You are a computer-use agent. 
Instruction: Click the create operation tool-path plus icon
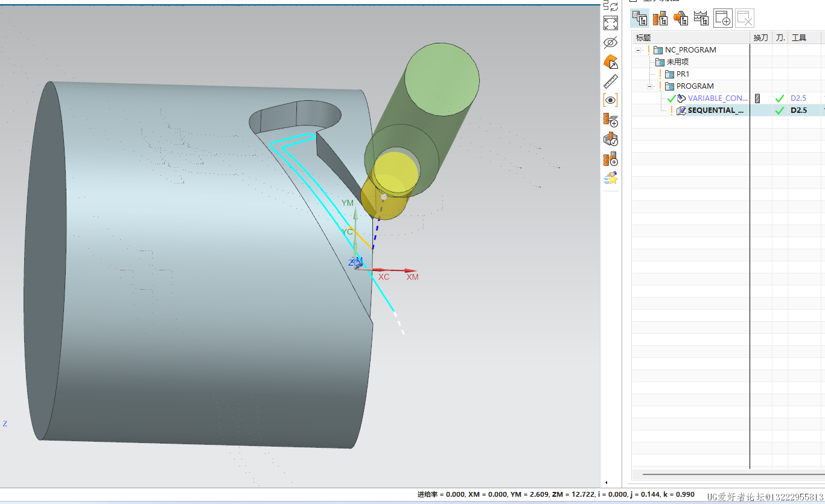[611, 120]
